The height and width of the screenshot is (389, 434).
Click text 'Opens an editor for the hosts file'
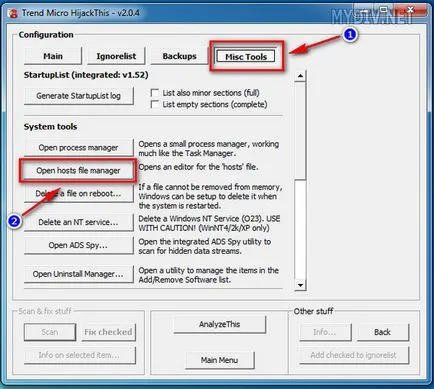pos(198,167)
